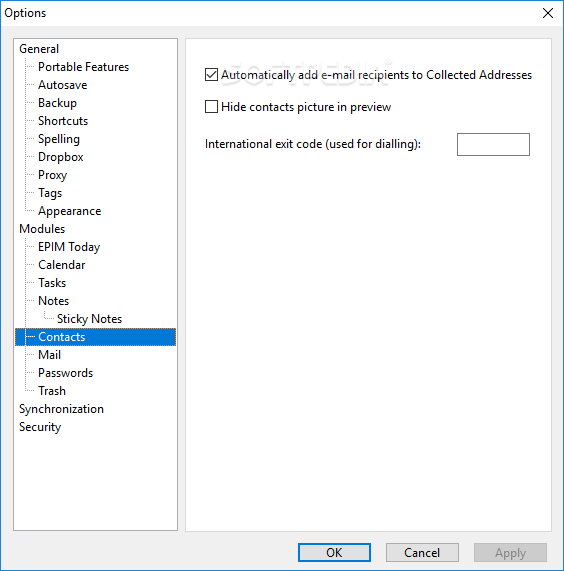Open Backup options
Viewport: 564px width, 571px height.
pos(58,103)
